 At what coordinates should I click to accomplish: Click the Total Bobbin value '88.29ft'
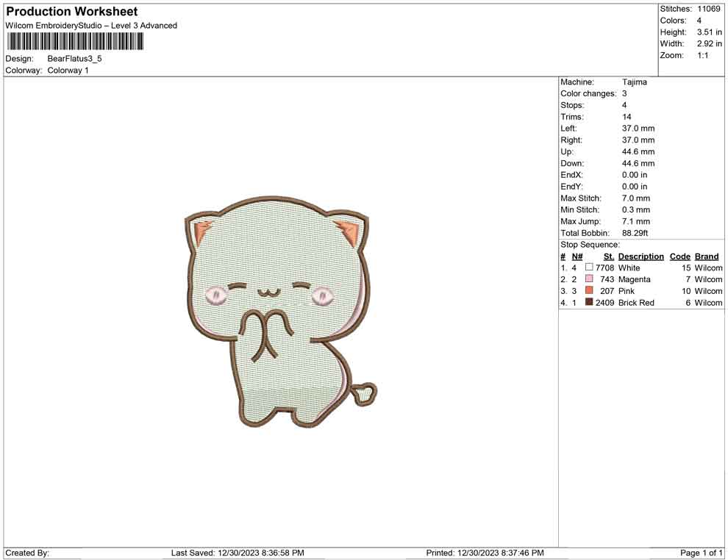[635, 233]
